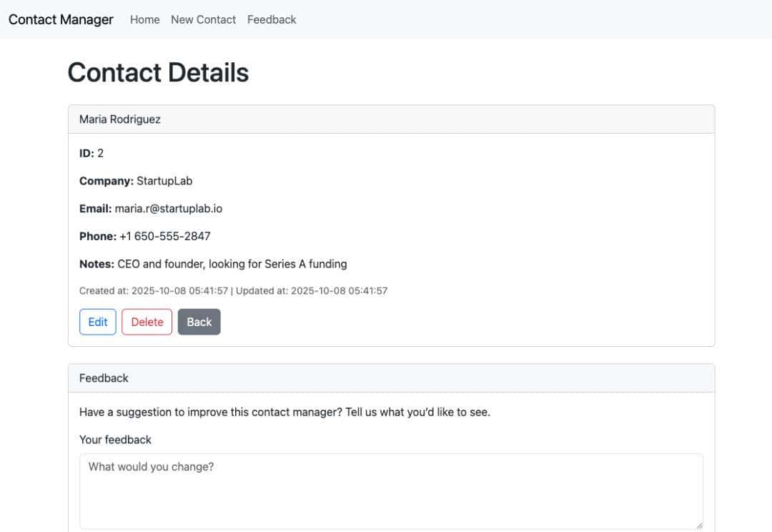Click the Maria Rodriguez card header
This screenshot has height=532, width=772.
click(119, 119)
